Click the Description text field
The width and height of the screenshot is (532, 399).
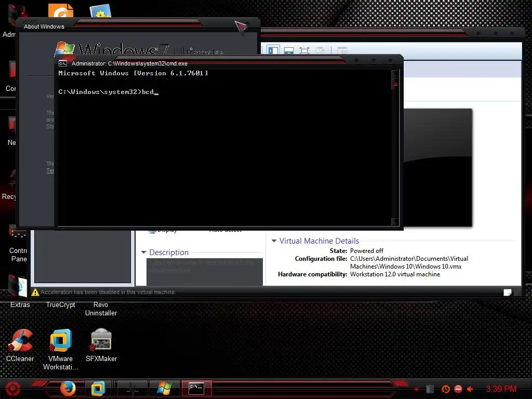pyautogui.click(x=205, y=272)
